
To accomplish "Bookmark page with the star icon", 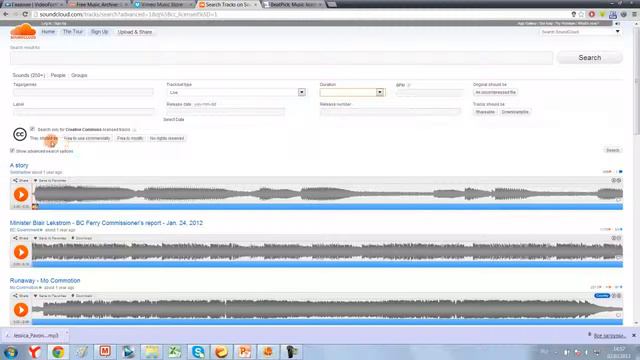I will [582, 14].
